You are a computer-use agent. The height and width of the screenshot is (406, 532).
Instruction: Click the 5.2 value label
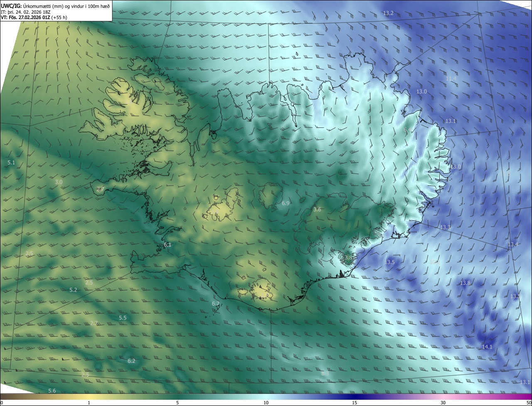(73, 290)
